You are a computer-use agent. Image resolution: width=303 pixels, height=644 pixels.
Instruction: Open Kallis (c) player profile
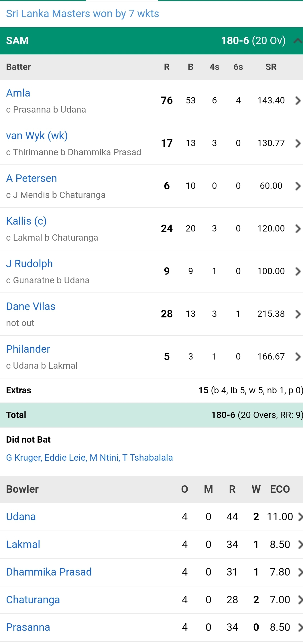(26, 221)
